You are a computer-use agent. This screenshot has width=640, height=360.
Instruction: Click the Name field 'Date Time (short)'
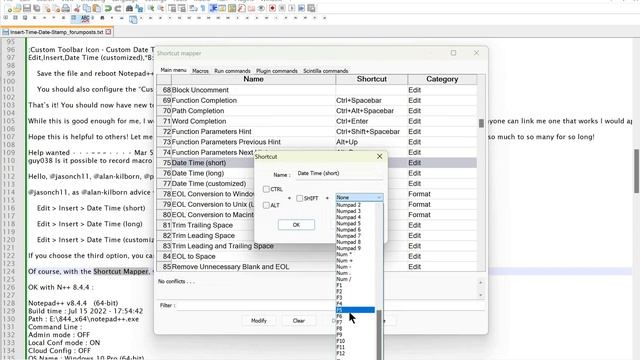tap(340, 173)
